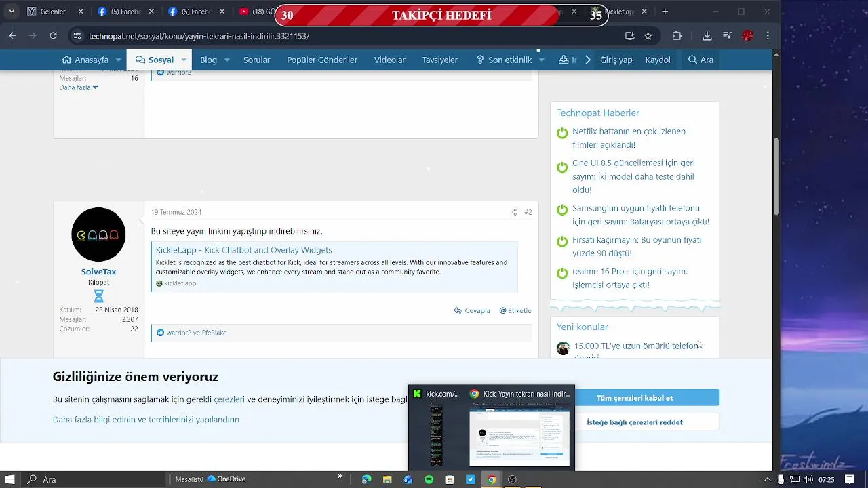
Task: Open the Videolar menu item
Action: pos(390,60)
